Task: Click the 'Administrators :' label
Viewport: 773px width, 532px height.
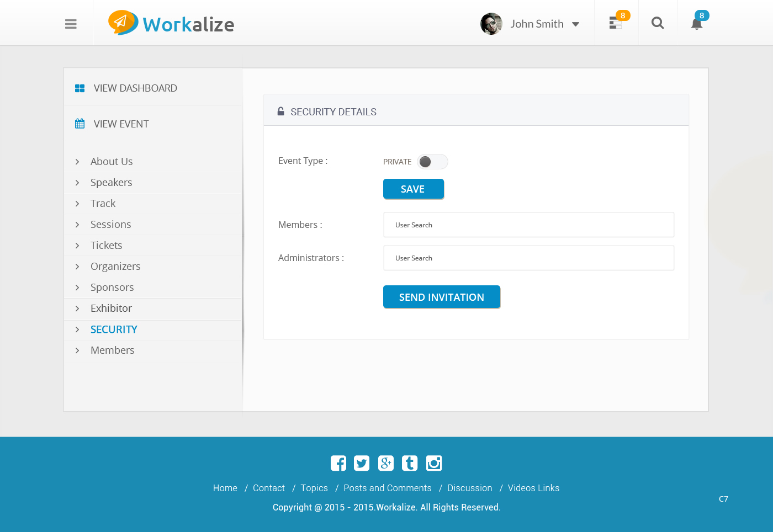Action: click(x=311, y=258)
